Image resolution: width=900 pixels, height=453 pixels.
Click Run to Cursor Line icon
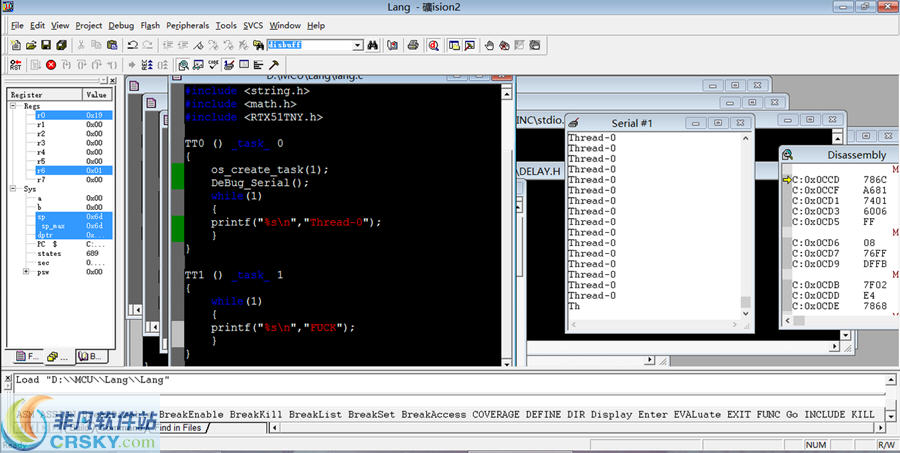112,65
